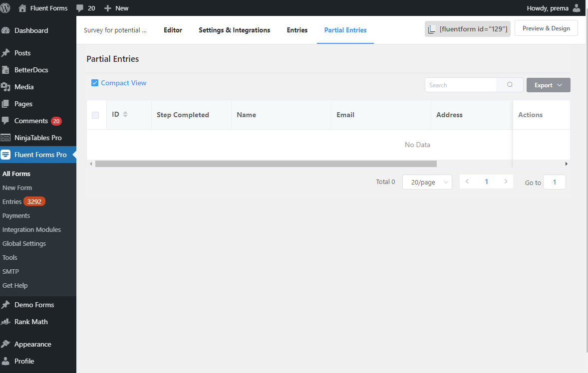Click the home icon beside Fluent Forms

tap(22, 8)
